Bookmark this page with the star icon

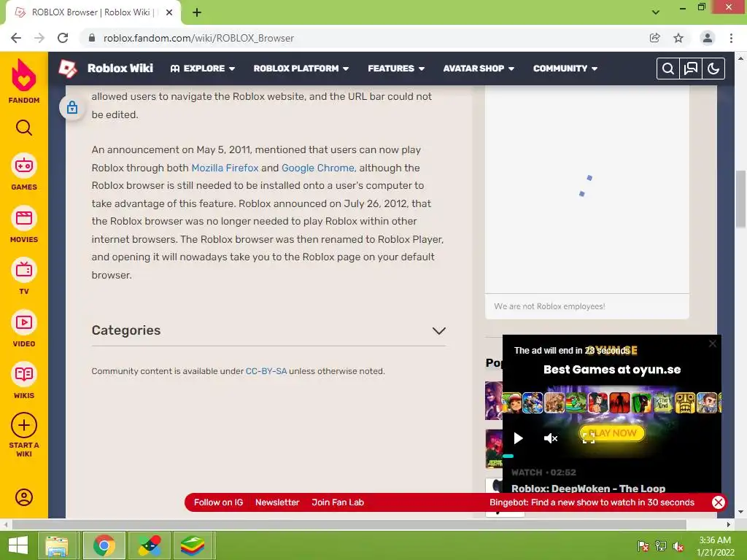(x=678, y=38)
